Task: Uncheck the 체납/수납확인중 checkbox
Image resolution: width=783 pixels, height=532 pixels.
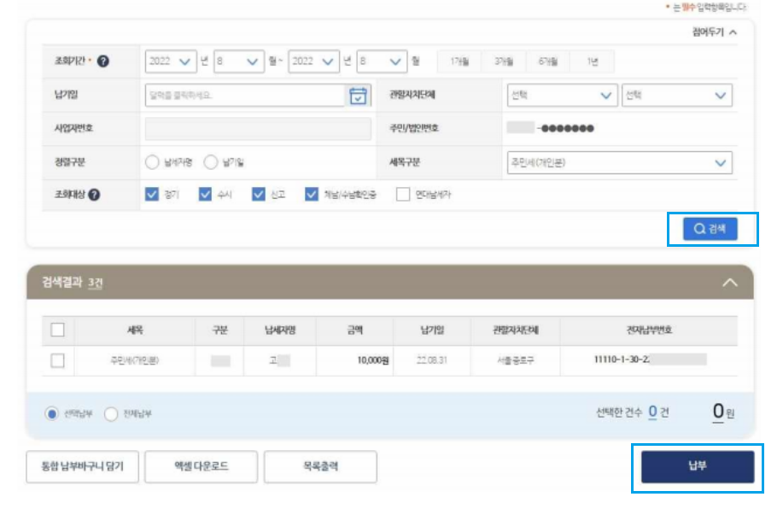Action: click(x=312, y=195)
